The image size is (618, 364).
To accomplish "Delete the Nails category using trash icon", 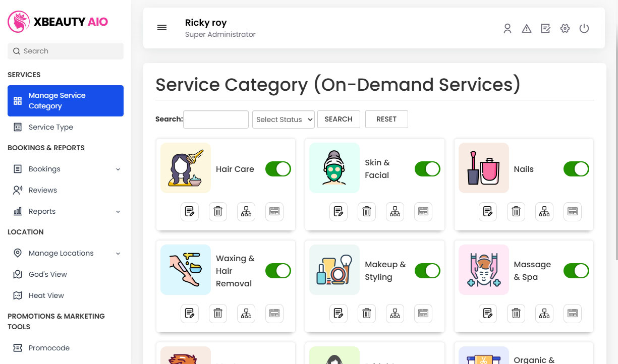I will click(x=516, y=212).
